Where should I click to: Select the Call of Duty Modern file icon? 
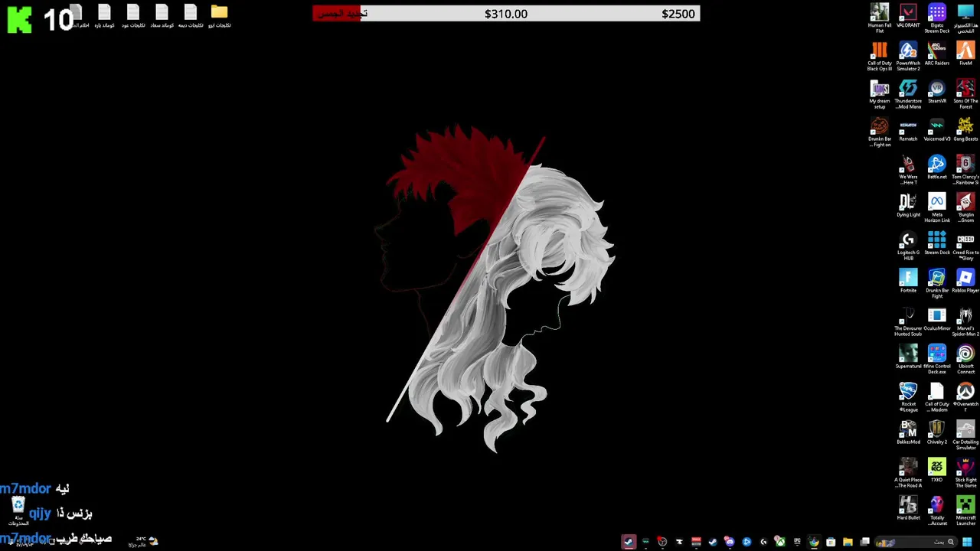click(937, 397)
